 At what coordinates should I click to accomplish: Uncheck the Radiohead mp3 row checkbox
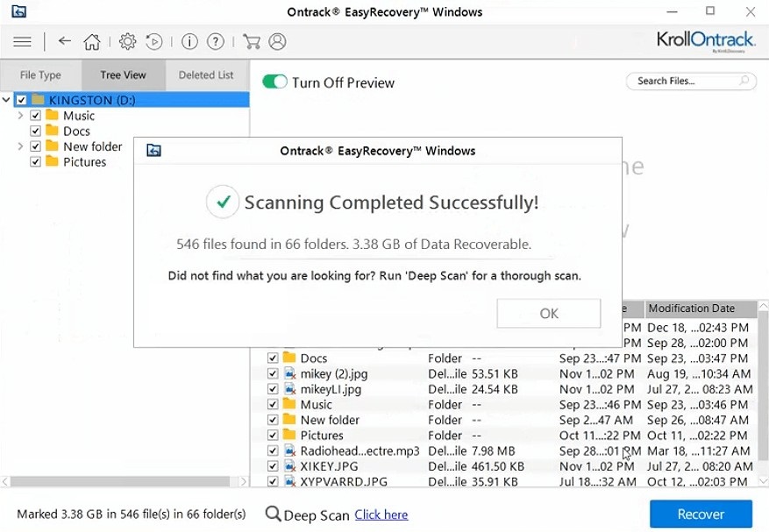[x=273, y=450]
